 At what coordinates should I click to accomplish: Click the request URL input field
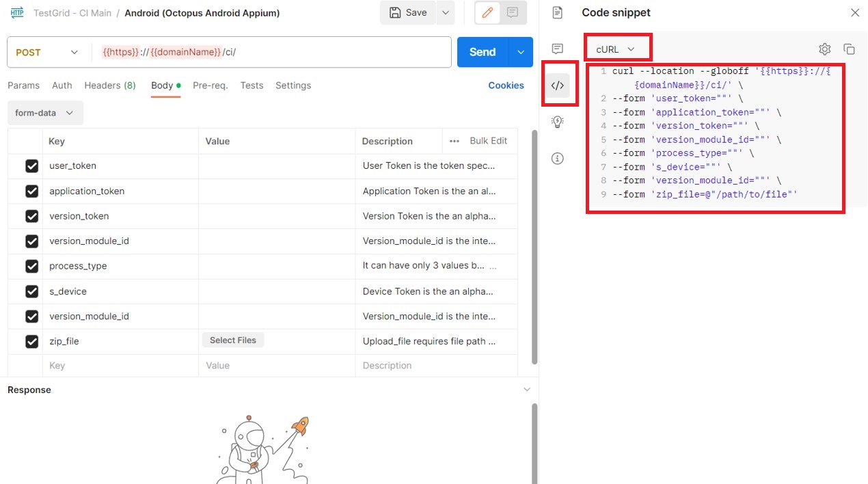click(271, 53)
